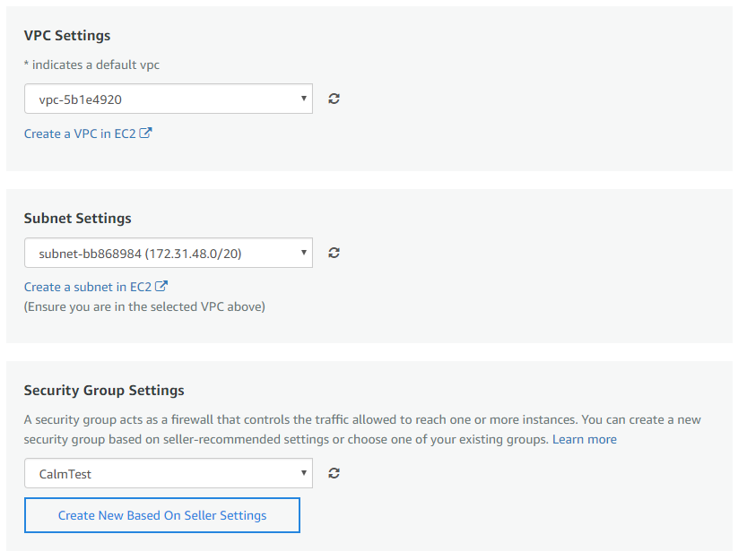Open the vpc-5b1e4920 dropdown
This screenshot has width=738, height=560.
point(169,99)
